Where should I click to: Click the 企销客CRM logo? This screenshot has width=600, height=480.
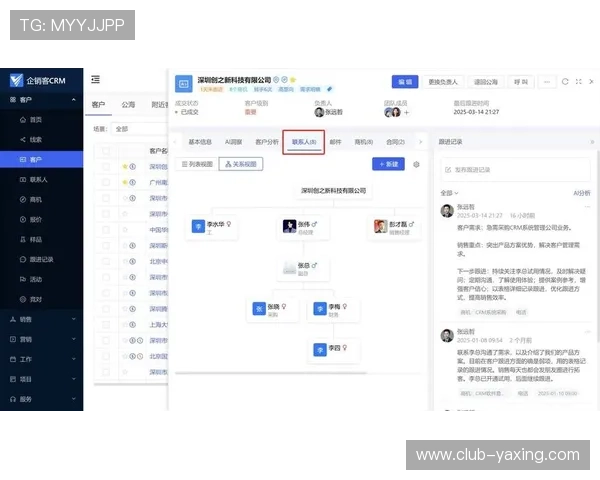(38, 80)
